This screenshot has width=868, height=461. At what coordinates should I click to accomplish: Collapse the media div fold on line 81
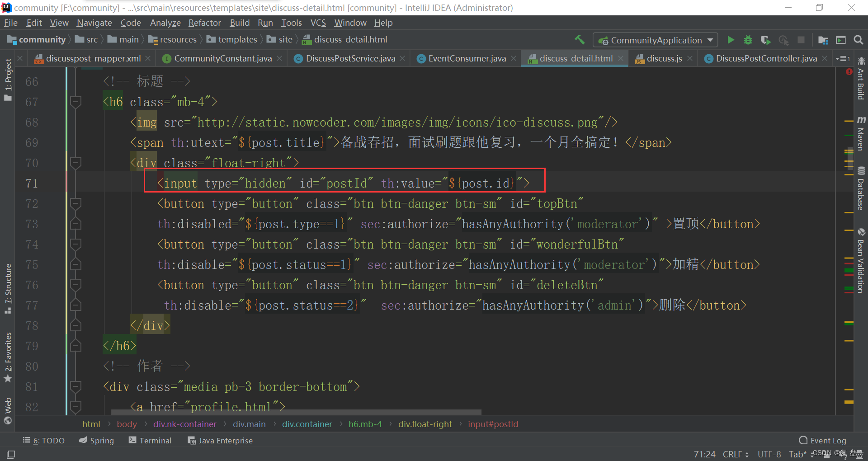coord(75,386)
